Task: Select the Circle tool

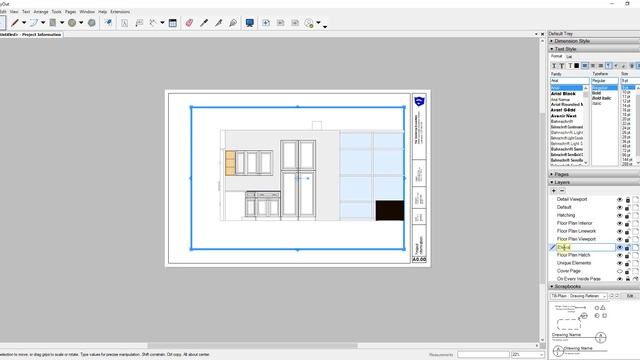Action: coord(72,23)
